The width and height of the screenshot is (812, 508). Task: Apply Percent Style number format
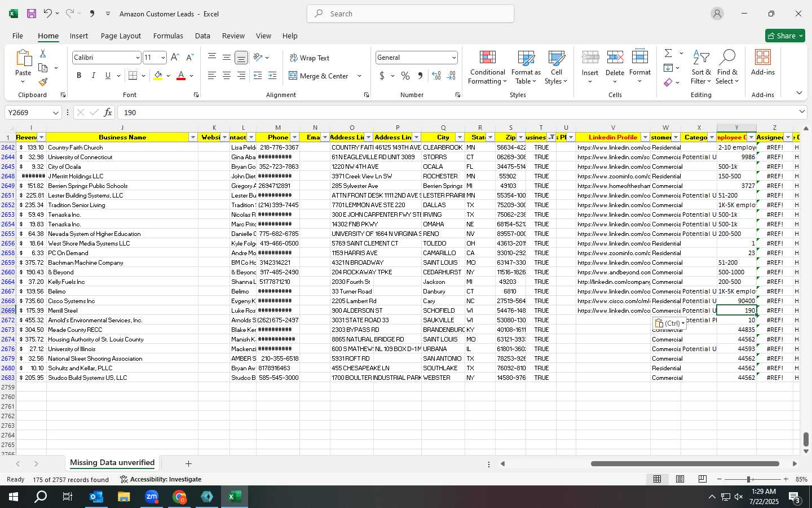(405, 76)
